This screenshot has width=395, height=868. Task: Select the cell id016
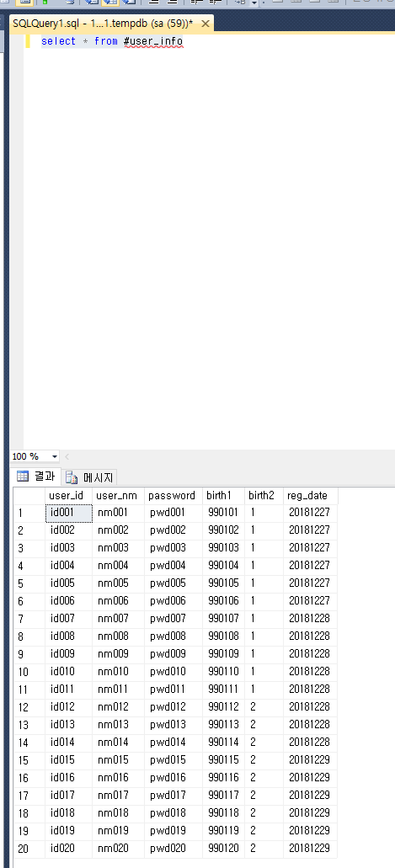click(x=69, y=778)
